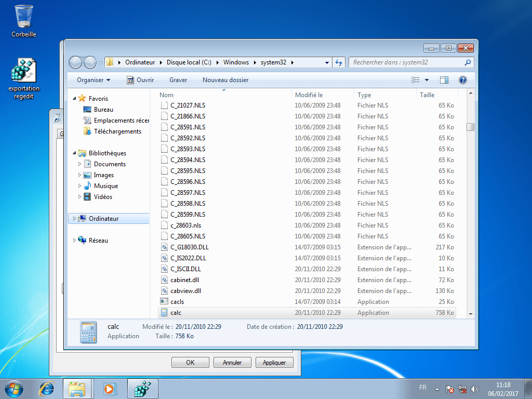Refresh the folder using the refresh icon
532x399 pixels.
[x=339, y=62]
